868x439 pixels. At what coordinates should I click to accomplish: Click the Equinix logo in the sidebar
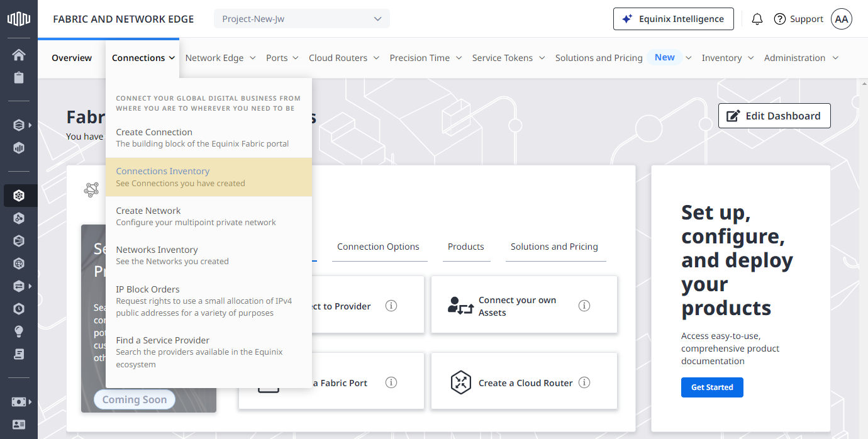19,19
